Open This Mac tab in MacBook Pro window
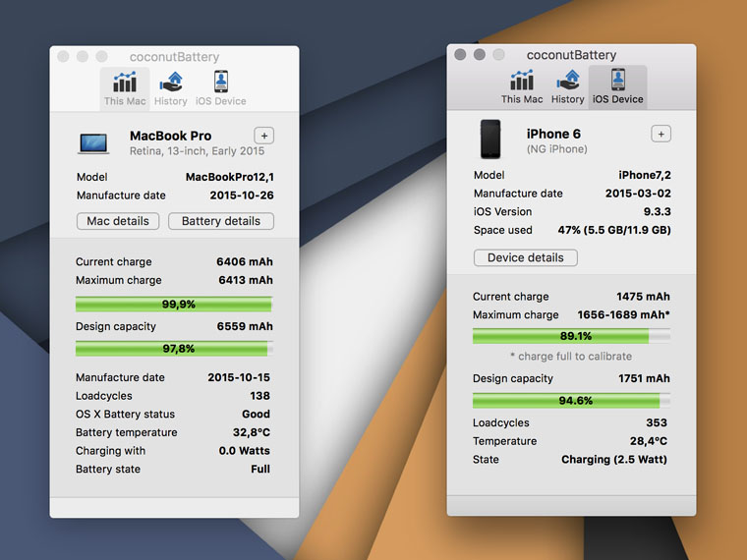 [125, 89]
